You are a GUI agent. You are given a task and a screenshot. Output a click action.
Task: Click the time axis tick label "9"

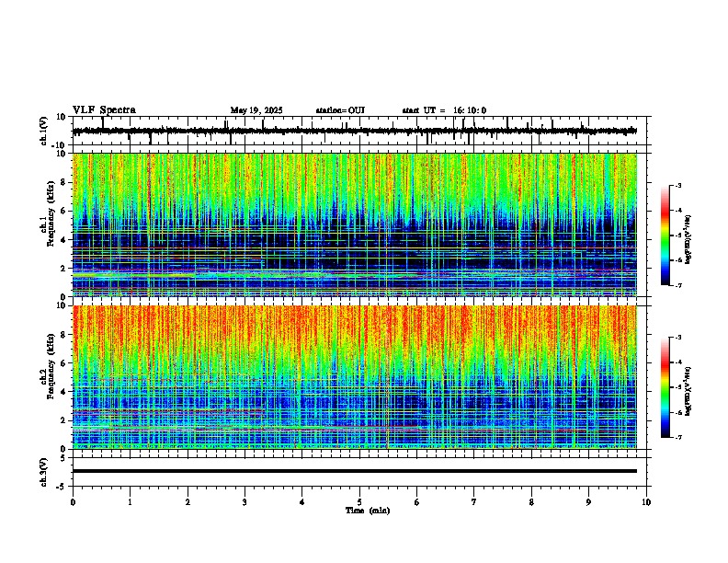[x=588, y=502]
